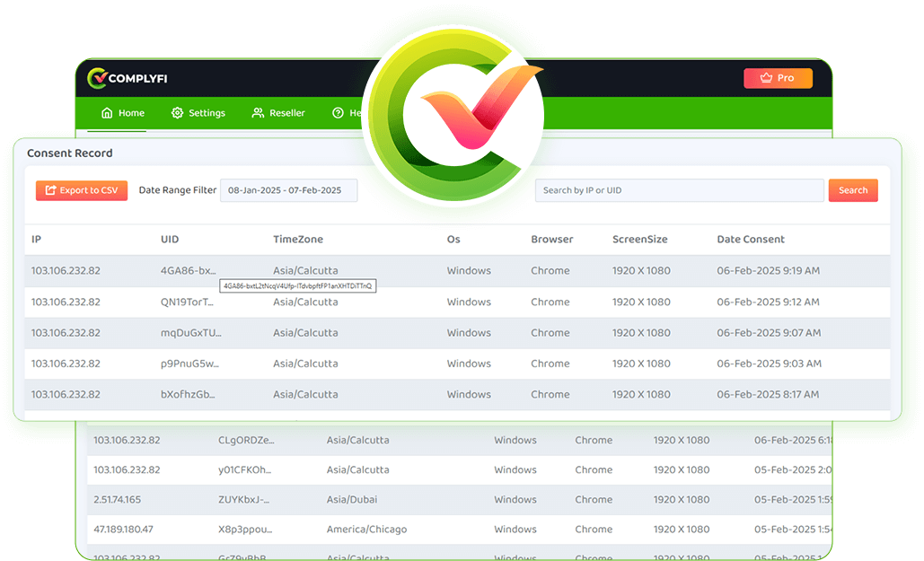Open the Date Range Filter picker

pyautogui.click(x=288, y=190)
